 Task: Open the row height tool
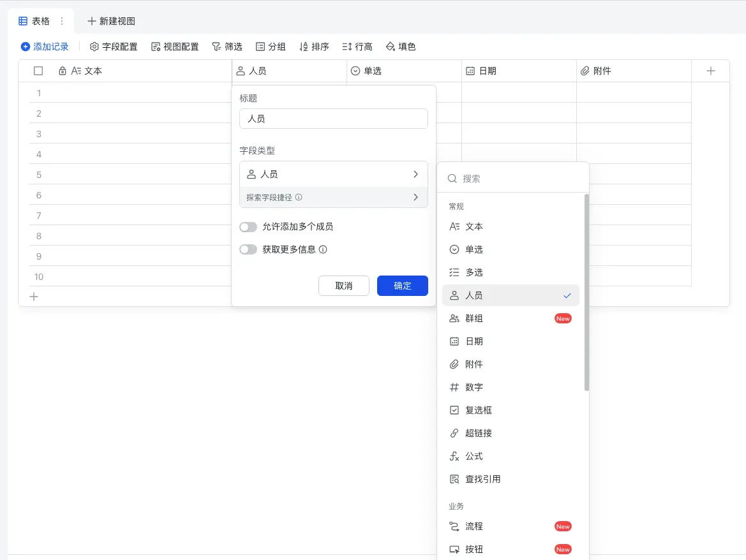click(357, 47)
